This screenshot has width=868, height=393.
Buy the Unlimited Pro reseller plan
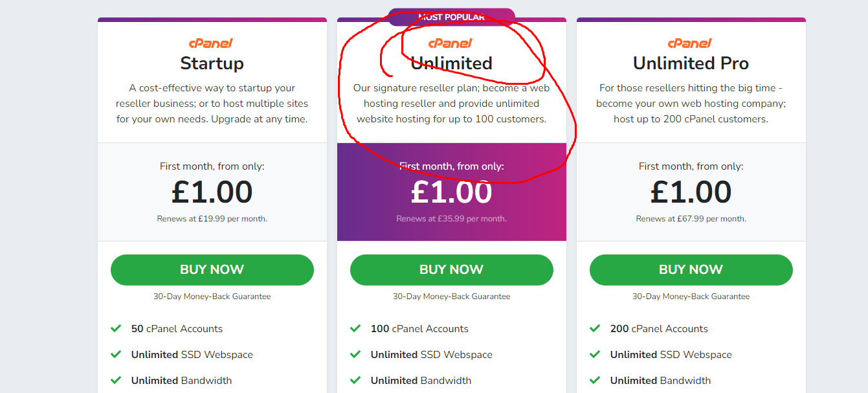pyautogui.click(x=691, y=270)
